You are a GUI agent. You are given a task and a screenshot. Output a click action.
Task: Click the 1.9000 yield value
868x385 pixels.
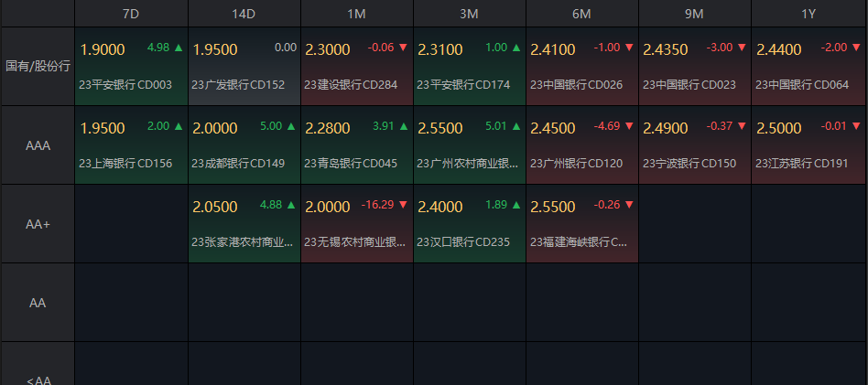pyautogui.click(x=103, y=49)
